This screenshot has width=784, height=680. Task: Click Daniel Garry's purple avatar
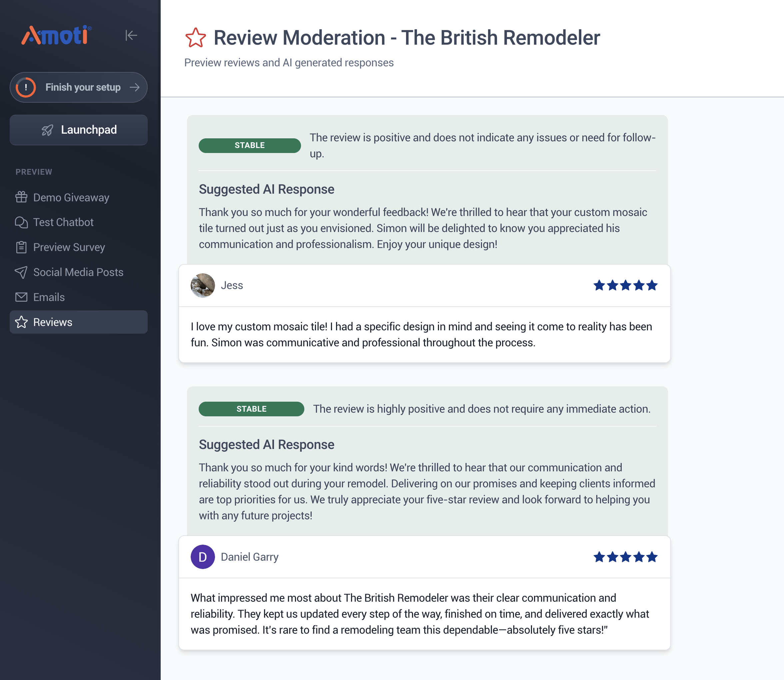(x=203, y=557)
